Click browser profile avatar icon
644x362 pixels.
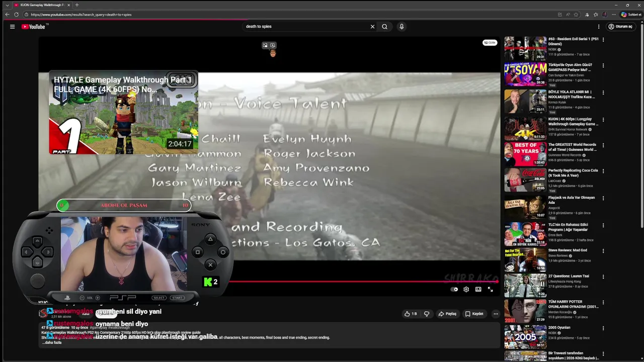tap(605, 15)
